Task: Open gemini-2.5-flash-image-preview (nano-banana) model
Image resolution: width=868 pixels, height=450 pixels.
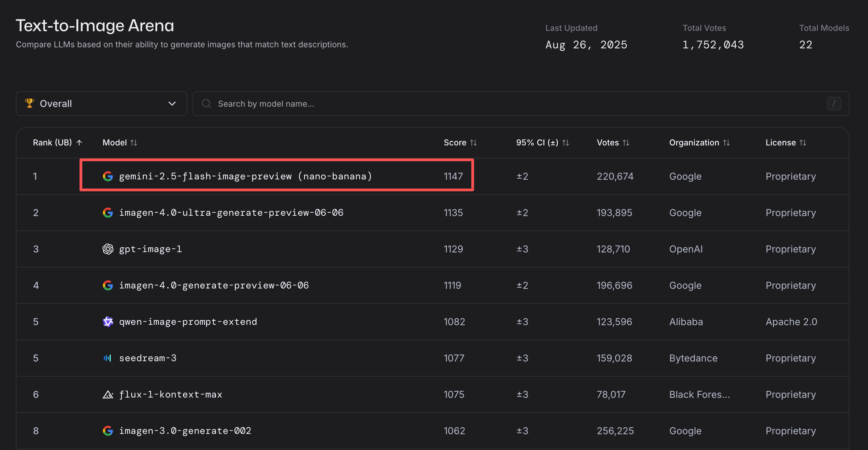Action: (x=245, y=176)
